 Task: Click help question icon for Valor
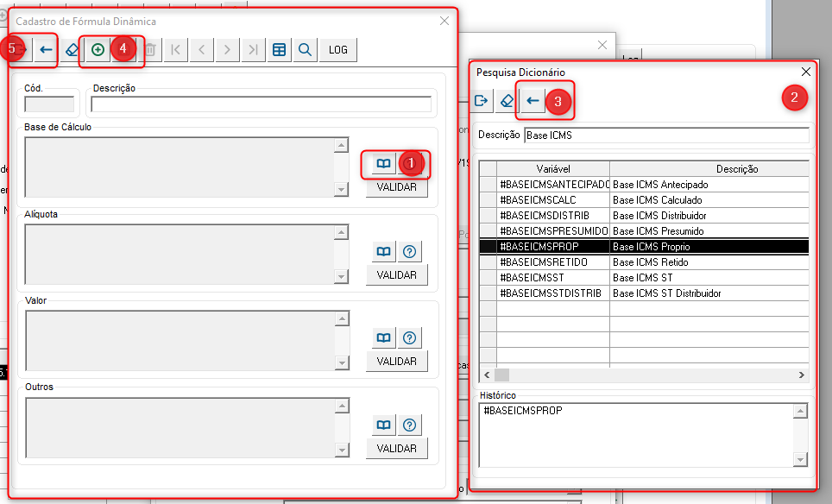click(409, 337)
